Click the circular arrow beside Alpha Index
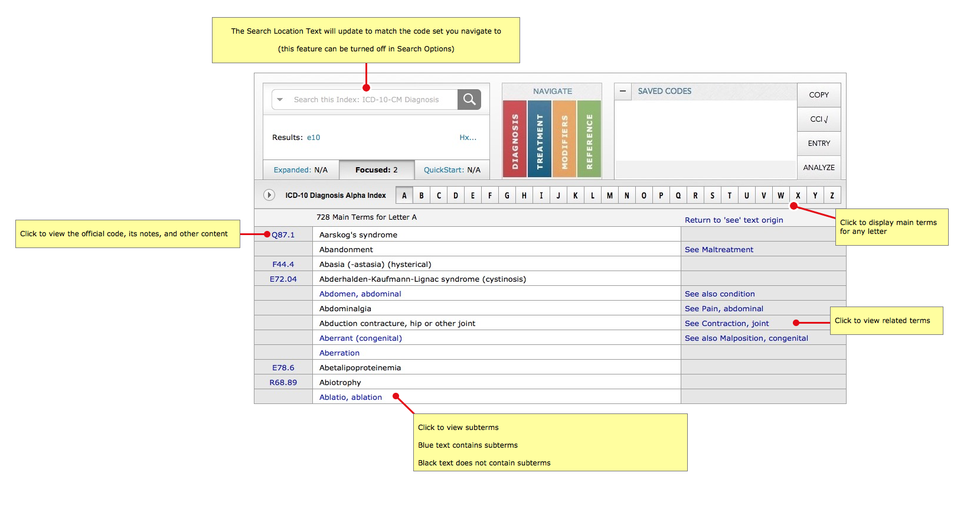 click(269, 195)
